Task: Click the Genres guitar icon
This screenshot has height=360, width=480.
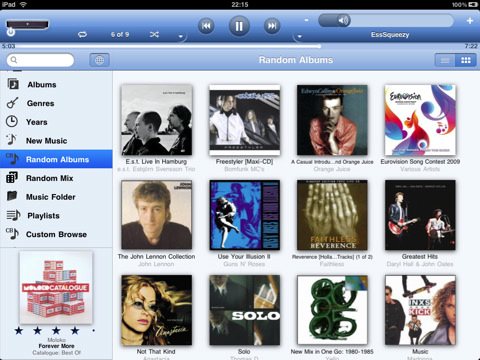Action: point(12,103)
